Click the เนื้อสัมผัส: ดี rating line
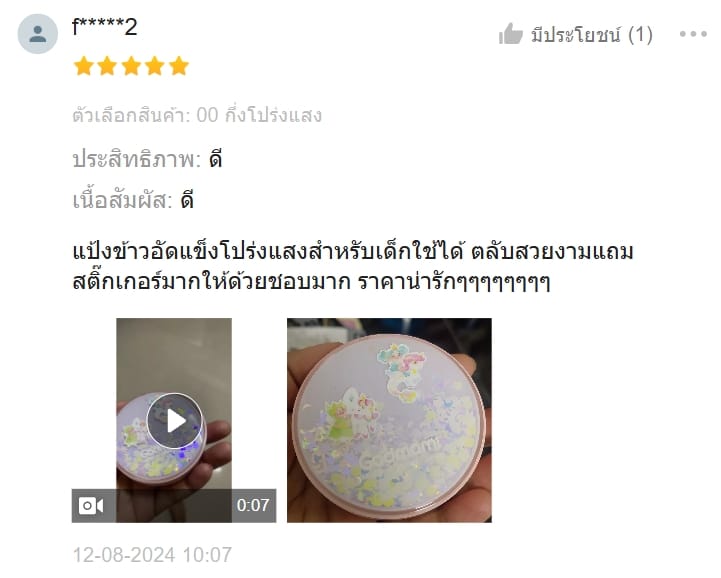This screenshot has height=578, width=721. (133, 200)
